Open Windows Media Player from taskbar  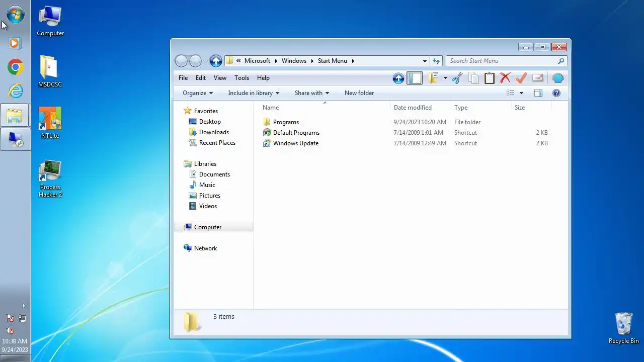(x=15, y=43)
